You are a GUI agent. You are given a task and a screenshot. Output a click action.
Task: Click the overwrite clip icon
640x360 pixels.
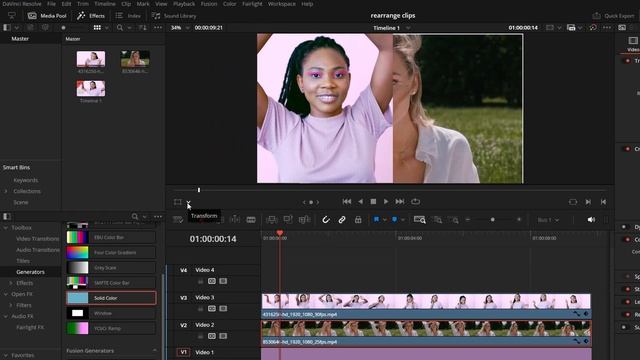click(x=288, y=220)
